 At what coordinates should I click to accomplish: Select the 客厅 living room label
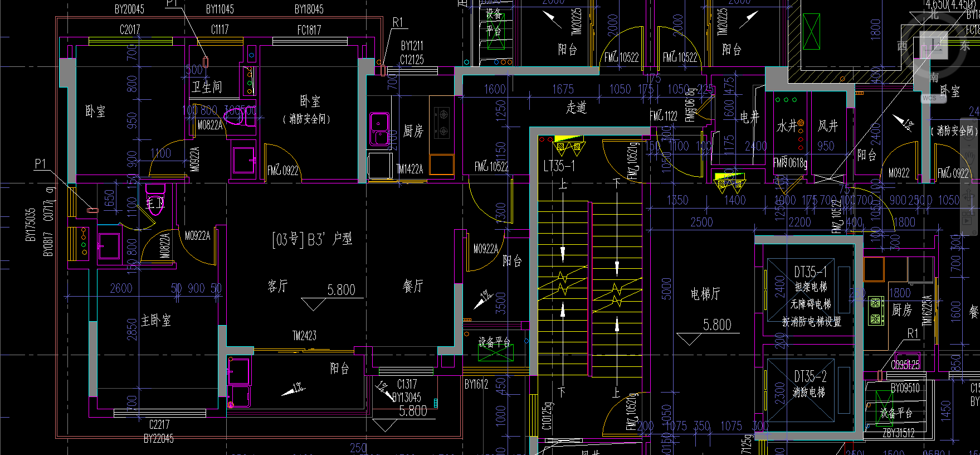tap(277, 287)
